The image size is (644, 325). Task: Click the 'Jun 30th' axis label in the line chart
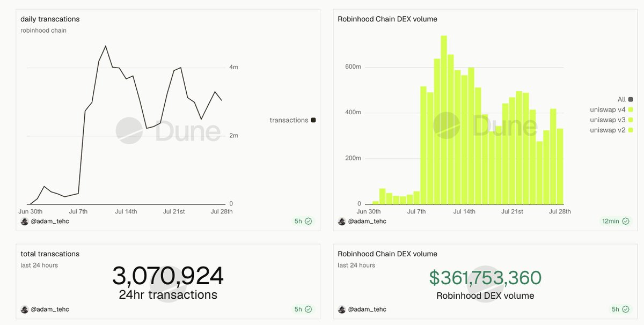31,212
